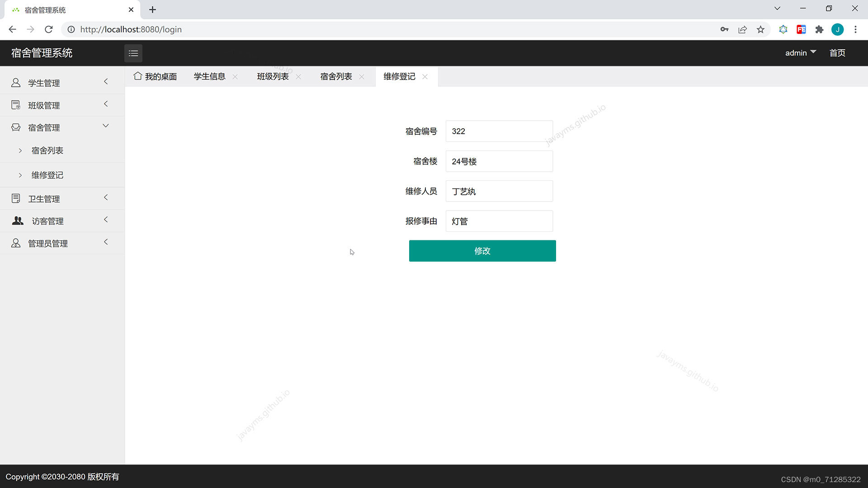The image size is (868, 488).
Task: Collapse the 宿舍管理 menu chevron
Action: coord(106,126)
